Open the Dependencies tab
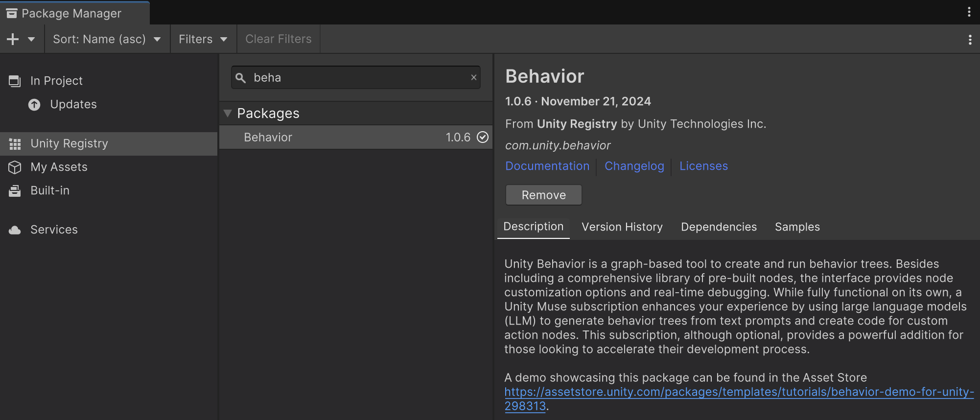The width and height of the screenshot is (980, 420). pos(719,227)
